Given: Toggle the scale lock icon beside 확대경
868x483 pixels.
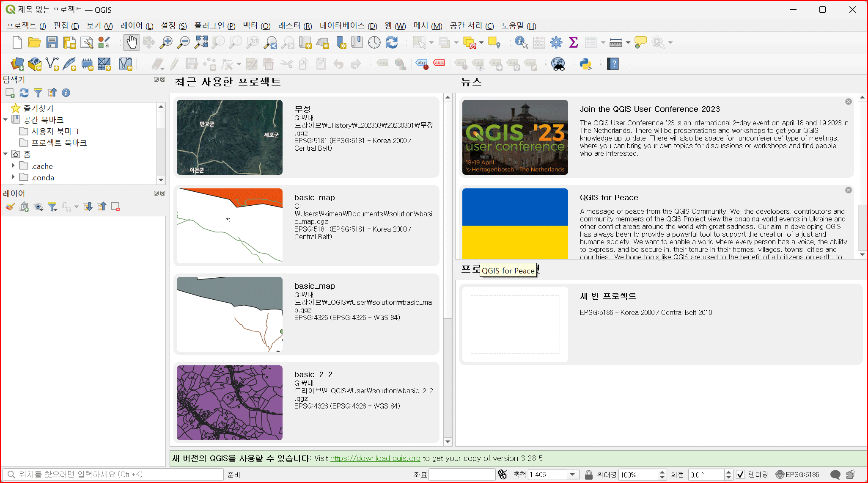Looking at the screenshot, I should (588, 475).
